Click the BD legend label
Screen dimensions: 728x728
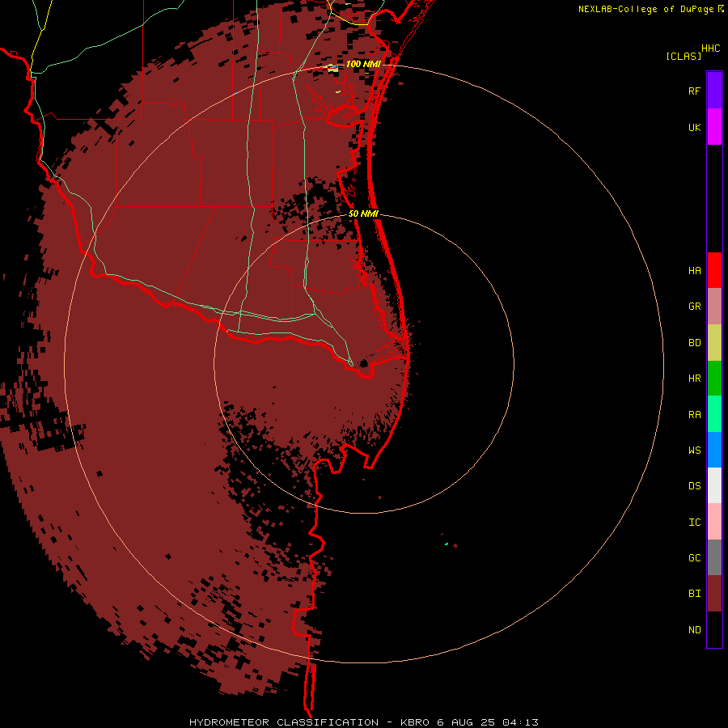click(x=694, y=343)
